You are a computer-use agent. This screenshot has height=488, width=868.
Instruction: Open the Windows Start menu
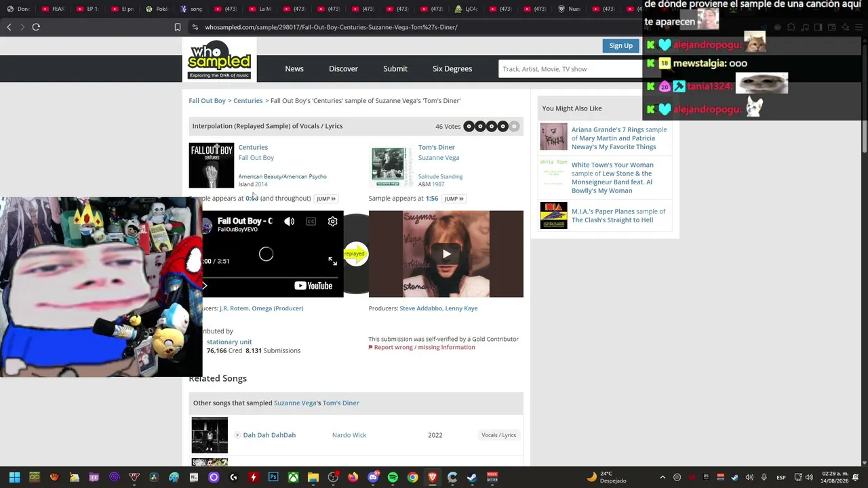click(14, 477)
